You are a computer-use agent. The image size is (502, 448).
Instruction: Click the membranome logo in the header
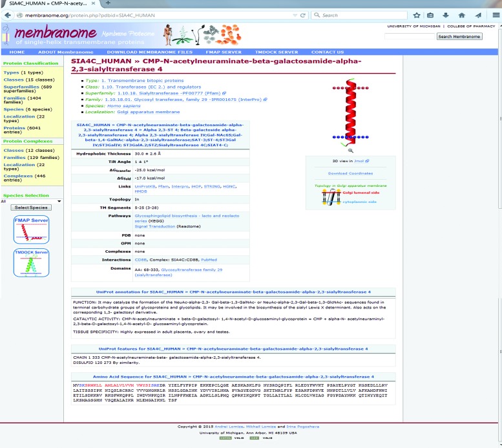click(x=56, y=33)
